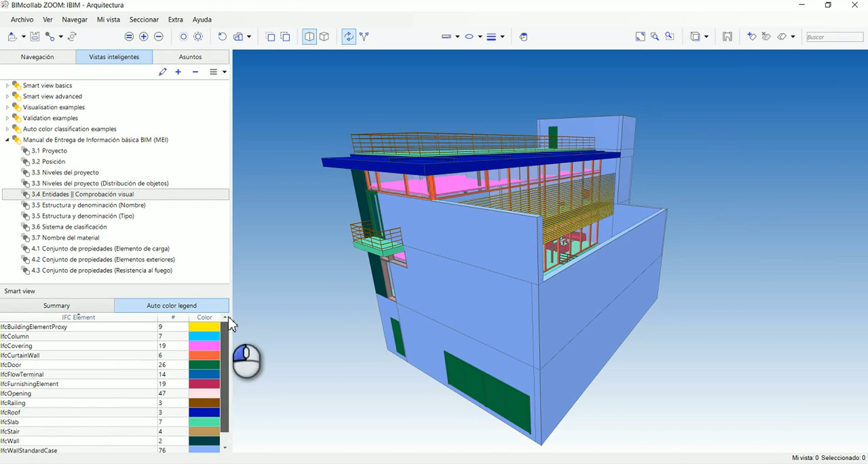Click the save icon in the toolbar
This screenshot has width=868, height=464.
tap(35, 37)
